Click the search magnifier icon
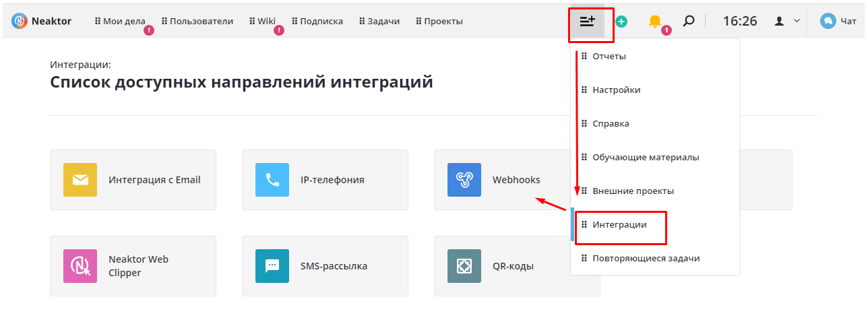868x326 pixels. coord(688,21)
